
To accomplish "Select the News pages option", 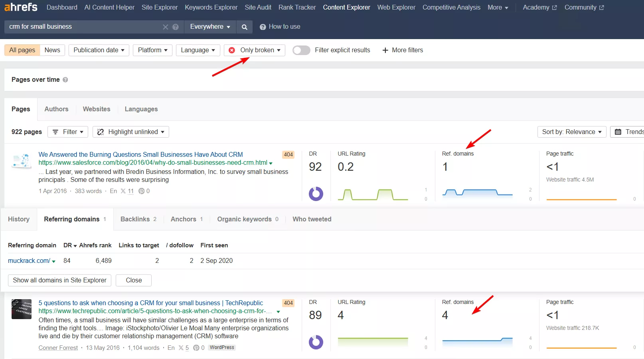I will click(x=52, y=50).
